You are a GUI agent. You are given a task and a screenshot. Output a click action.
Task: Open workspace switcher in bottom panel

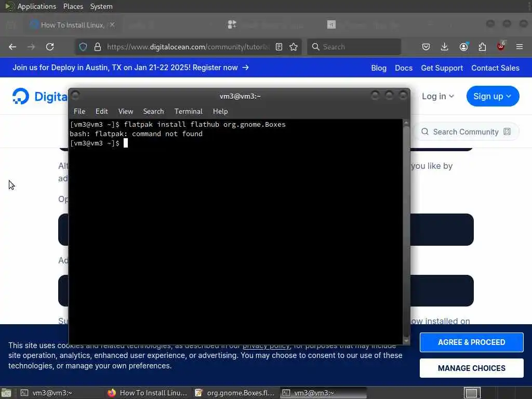(472, 393)
